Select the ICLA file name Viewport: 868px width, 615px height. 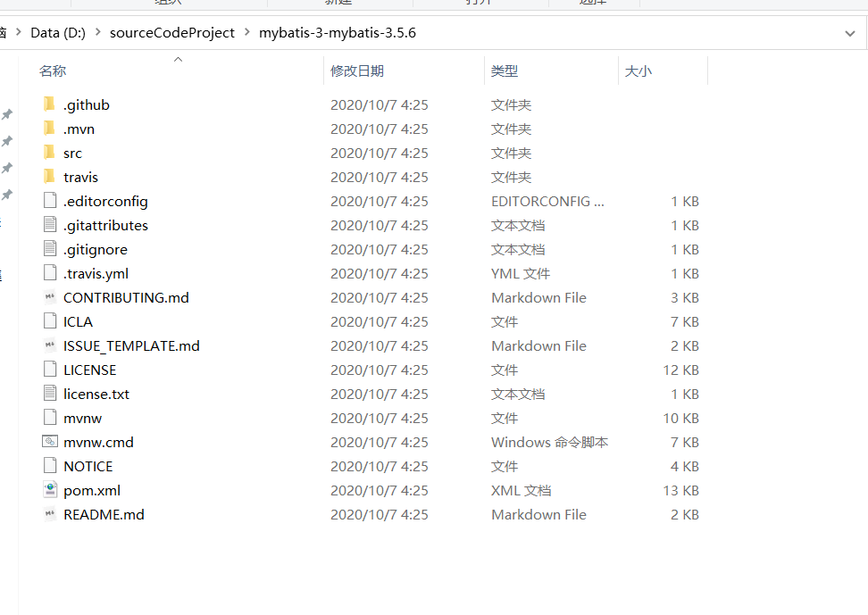tap(78, 321)
